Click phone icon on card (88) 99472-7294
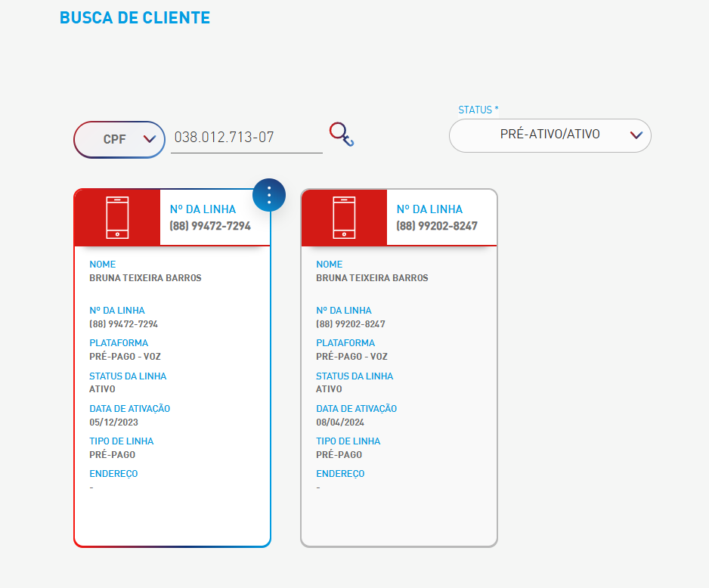Image resolution: width=709 pixels, height=588 pixels. [x=117, y=218]
